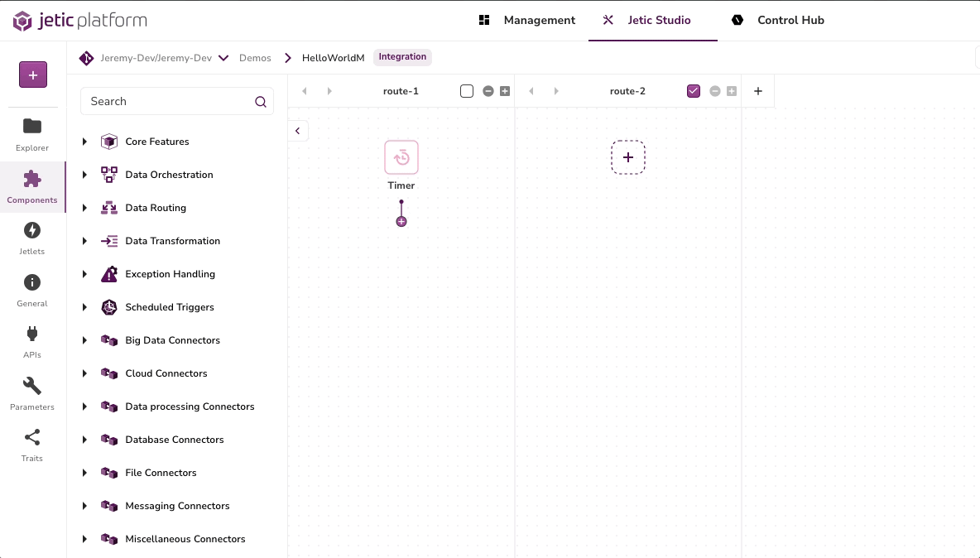Focus the component Search field
The image size is (980, 558).
(x=177, y=101)
